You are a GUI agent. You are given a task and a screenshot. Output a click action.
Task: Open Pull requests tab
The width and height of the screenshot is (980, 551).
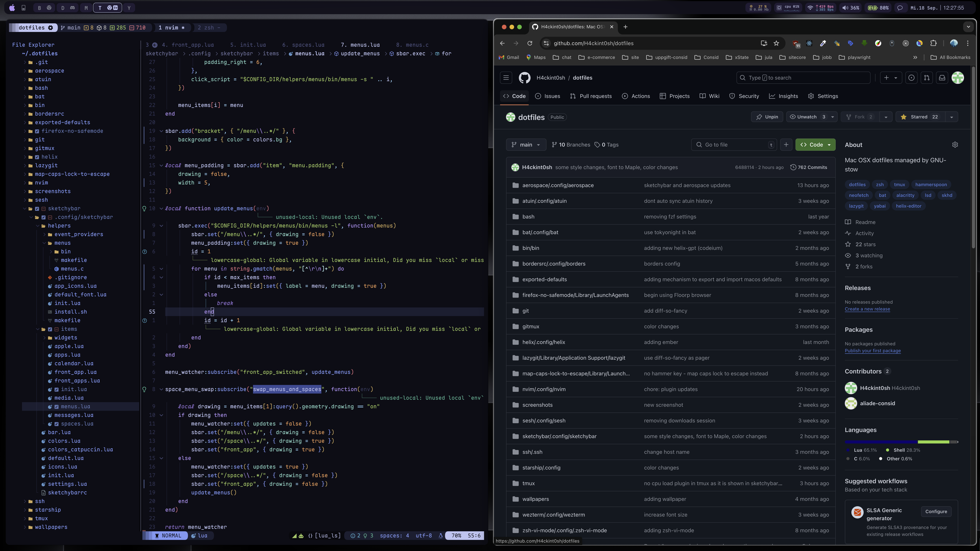tap(591, 96)
